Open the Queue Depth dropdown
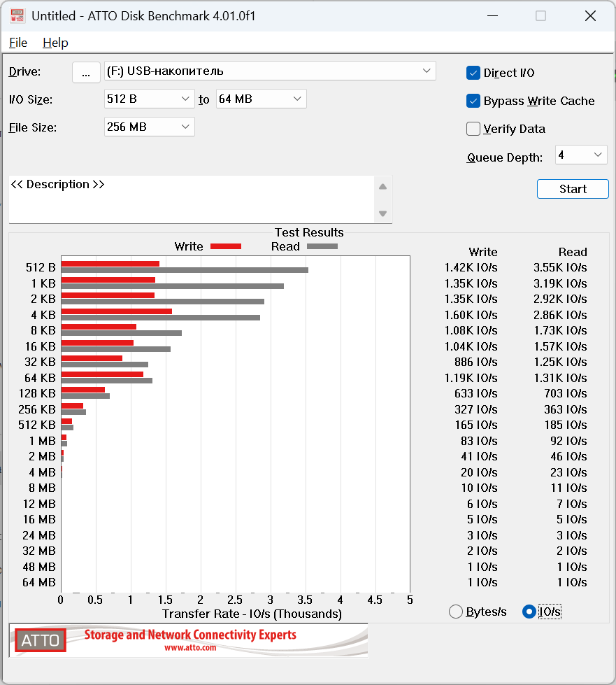616x685 pixels. click(580, 155)
